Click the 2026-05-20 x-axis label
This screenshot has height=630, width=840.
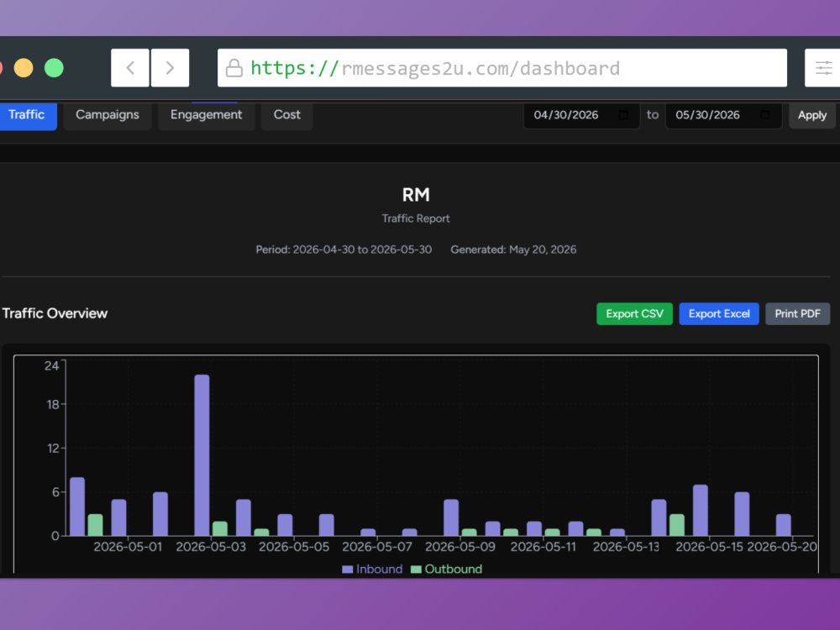(781, 547)
